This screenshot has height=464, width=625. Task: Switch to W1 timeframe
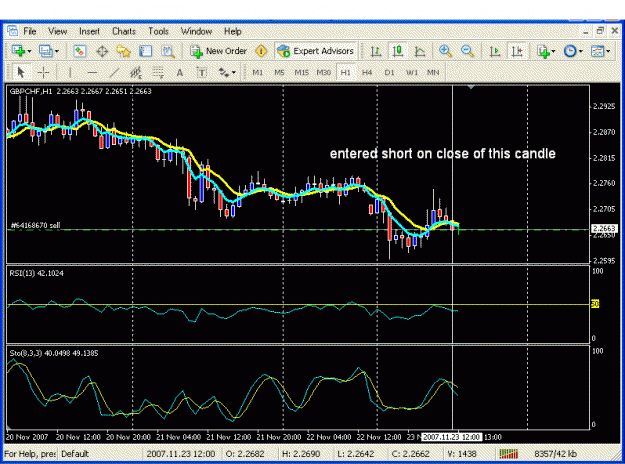(411, 73)
